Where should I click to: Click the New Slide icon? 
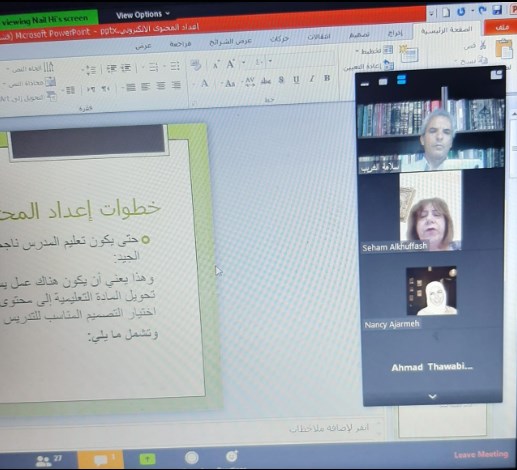[x=409, y=54]
